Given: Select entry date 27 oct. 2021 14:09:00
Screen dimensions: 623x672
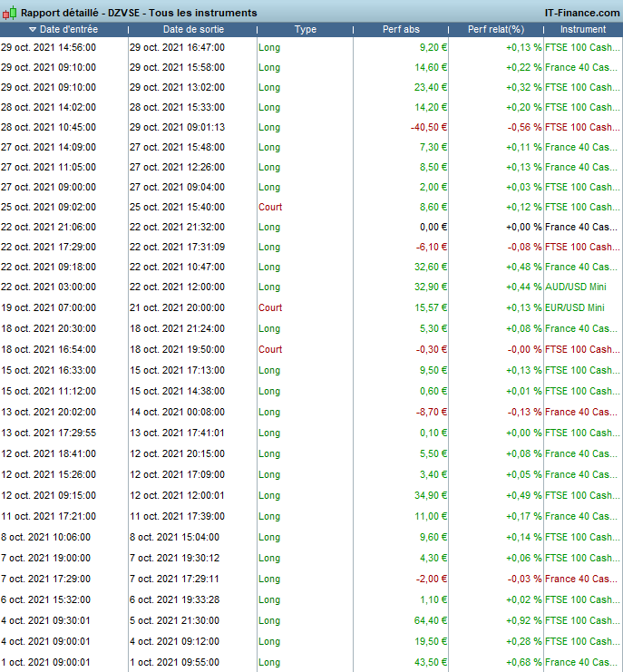Looking at the screenshot, I should [48, 148].
